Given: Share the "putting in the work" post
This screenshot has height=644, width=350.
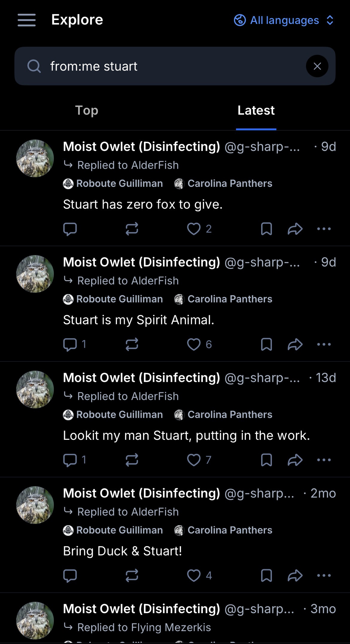Looking at the screenshot, I should [295, 460].
